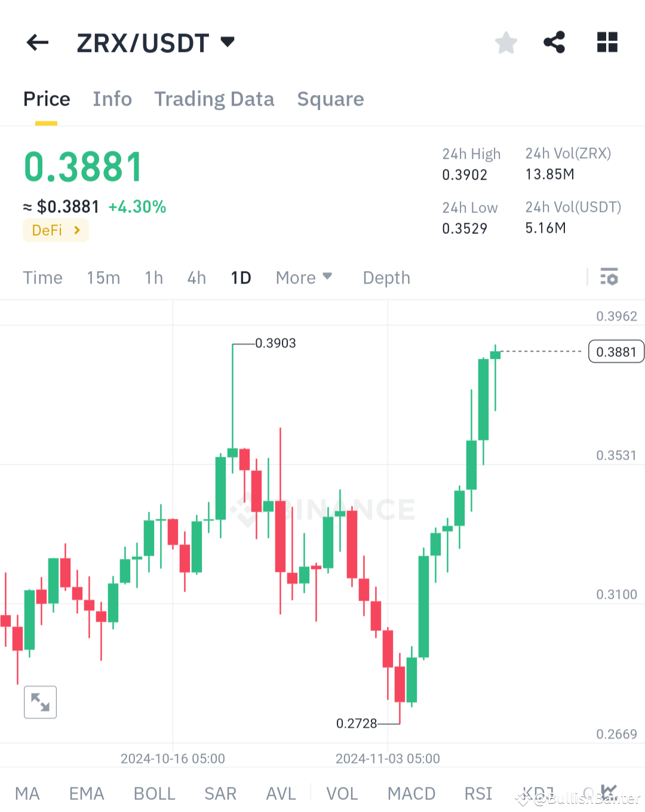
Task: Share the ZRX/USDT chart
Action: (554, 42)
